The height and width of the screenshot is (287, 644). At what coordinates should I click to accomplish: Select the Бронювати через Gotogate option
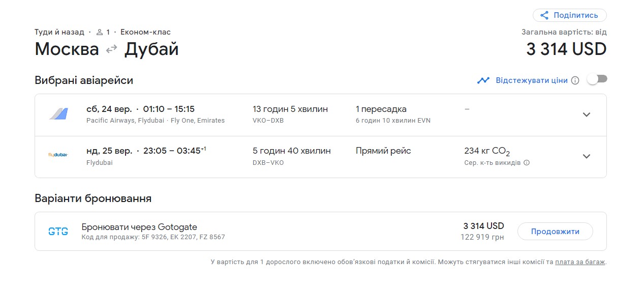click(139, 227)
